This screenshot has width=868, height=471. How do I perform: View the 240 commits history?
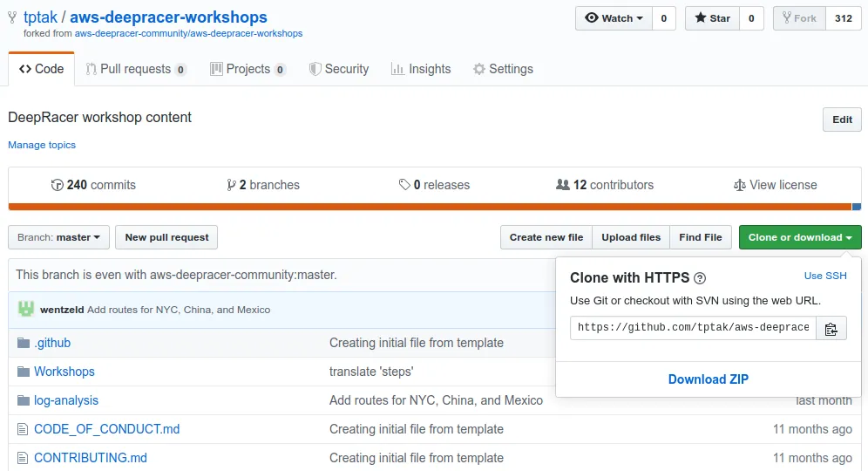93,185
